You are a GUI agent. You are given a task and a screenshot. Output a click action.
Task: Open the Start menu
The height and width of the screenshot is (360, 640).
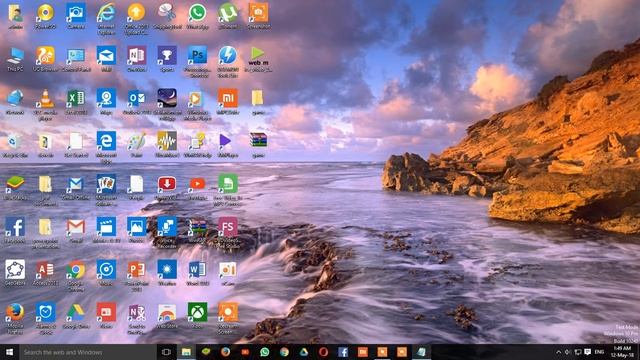click(9, 352)
